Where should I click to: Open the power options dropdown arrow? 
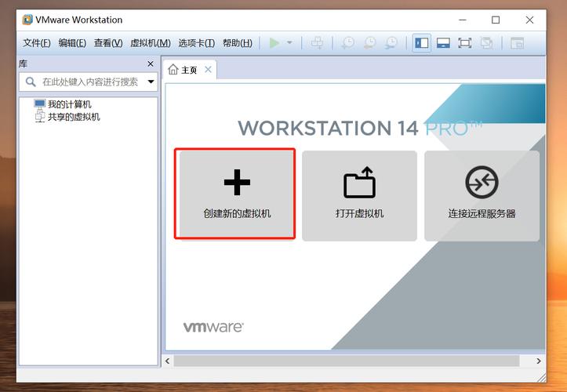[x=289, y=42]
